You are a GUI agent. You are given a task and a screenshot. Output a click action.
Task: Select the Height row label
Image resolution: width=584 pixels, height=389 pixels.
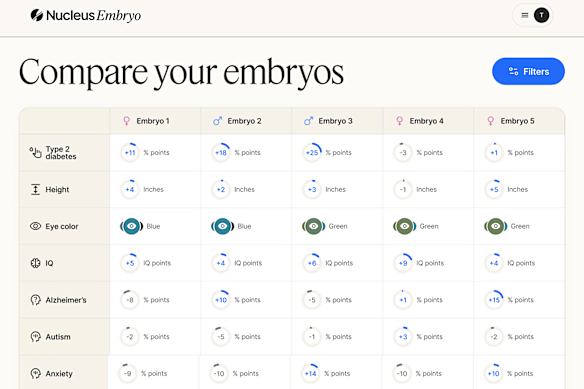57,189
